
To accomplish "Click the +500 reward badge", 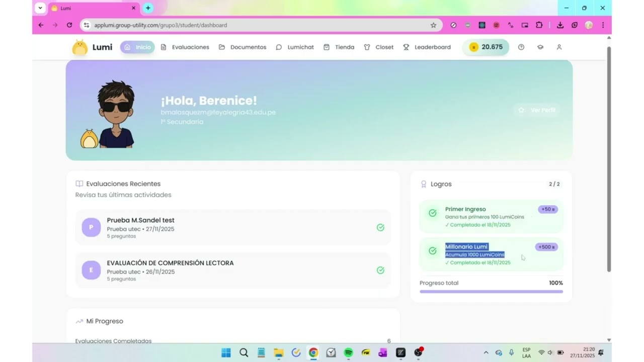I will [x=546, y=247].
